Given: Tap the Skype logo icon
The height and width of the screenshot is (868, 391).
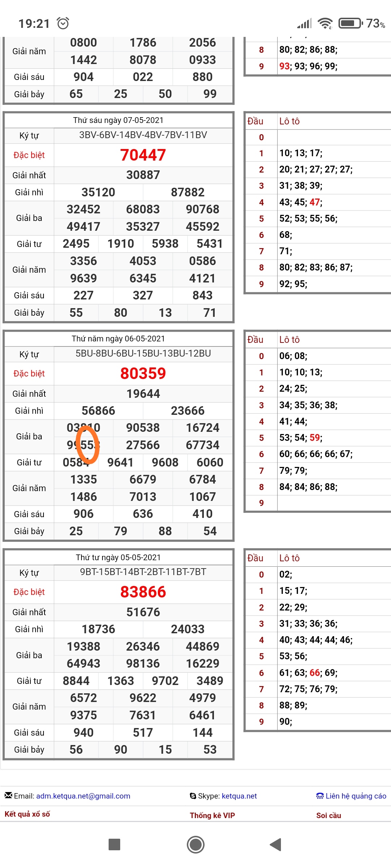Looking at the screenshot, I should tap(193, 796).
